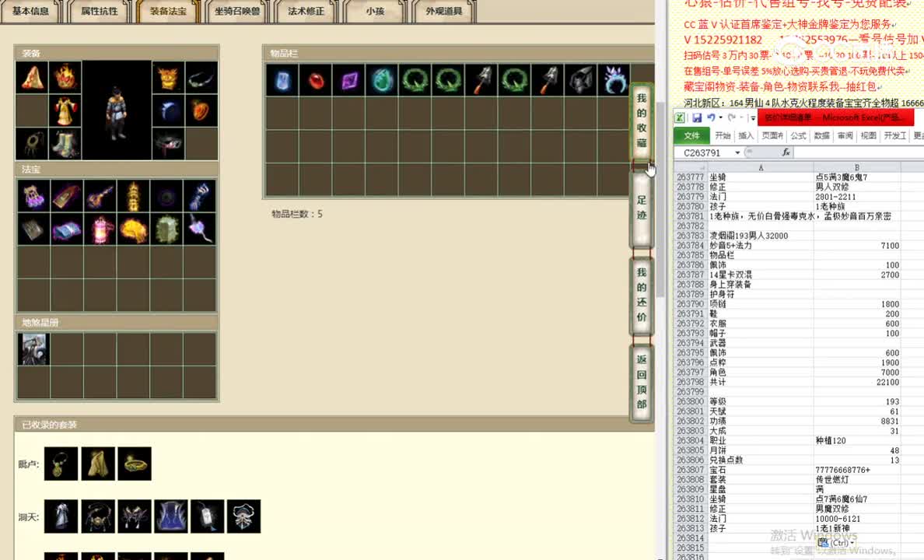Select the 装备法宝 tab
The height and width of the screenshot is (560, 924).
168,11
